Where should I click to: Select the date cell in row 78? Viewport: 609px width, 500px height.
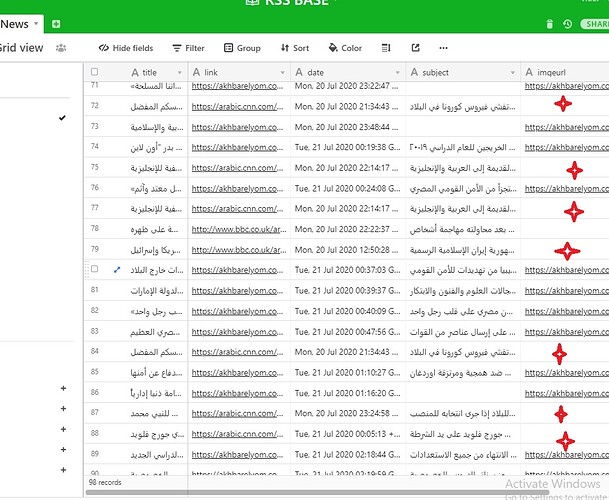[348, 229]
